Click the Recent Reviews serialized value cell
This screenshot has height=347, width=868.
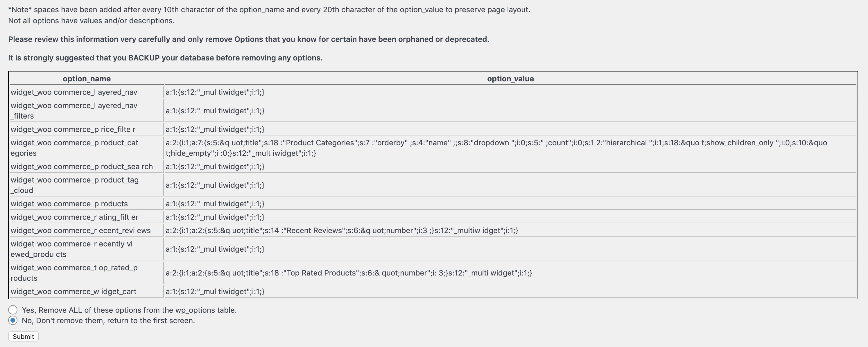[x=342, y=231]
